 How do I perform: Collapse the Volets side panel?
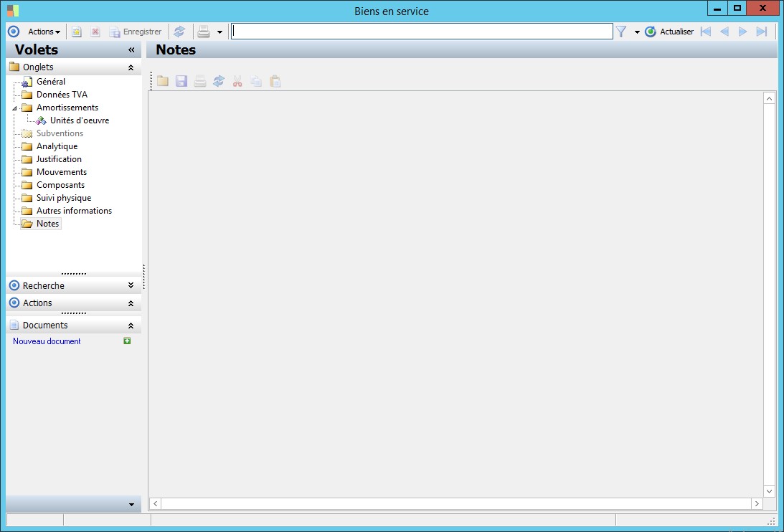pos(131,49)
